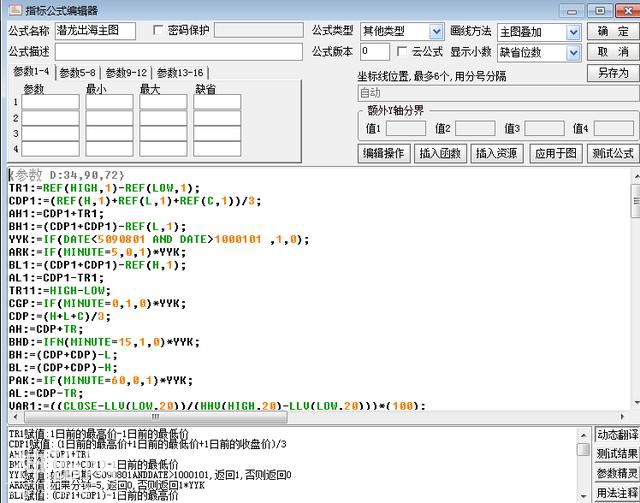Click translation line 'TR1赋值:1日前的最高价-1日前的最低价'
Image resolution: width=640 pixels, height=503 pixels.
(x=99, y=434)
